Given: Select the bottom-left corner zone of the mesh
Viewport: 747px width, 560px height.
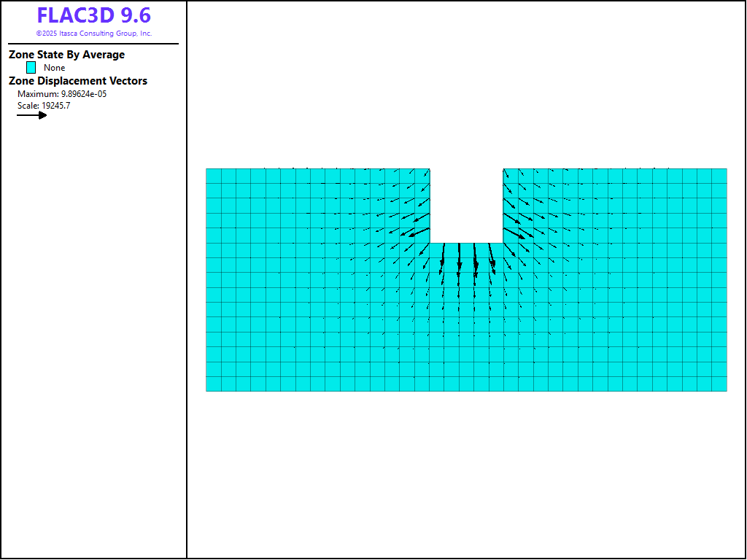Looking at the screenshot, I should (213, 384).
